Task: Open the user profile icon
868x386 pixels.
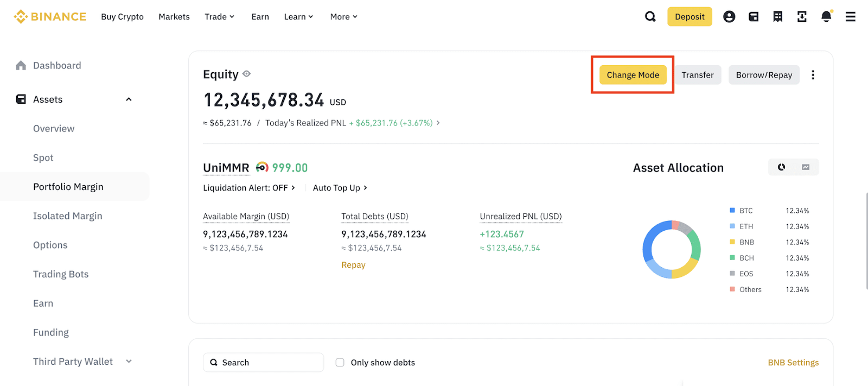Action: [x=729, y=17]
